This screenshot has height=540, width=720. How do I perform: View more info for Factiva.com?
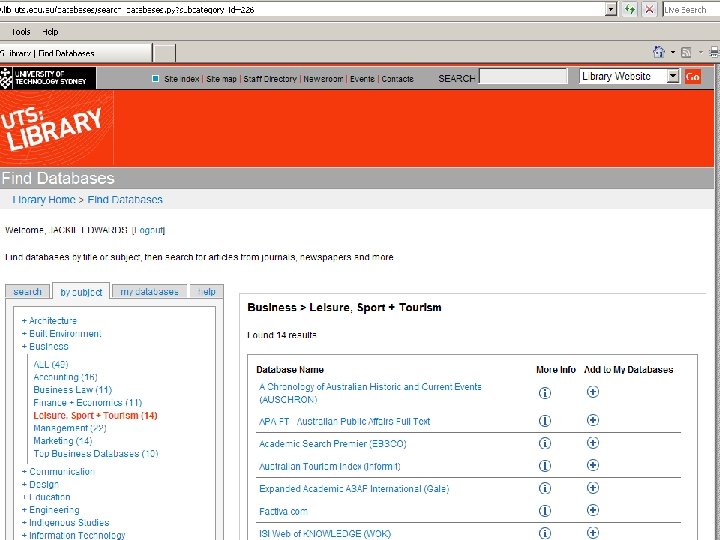[545, 511]
